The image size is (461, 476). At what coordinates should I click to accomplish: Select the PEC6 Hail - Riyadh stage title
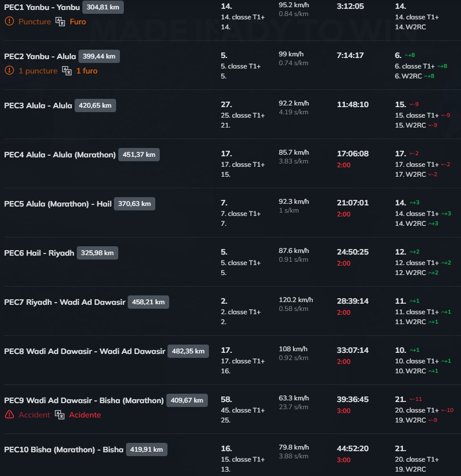click(x=39, y=253)
